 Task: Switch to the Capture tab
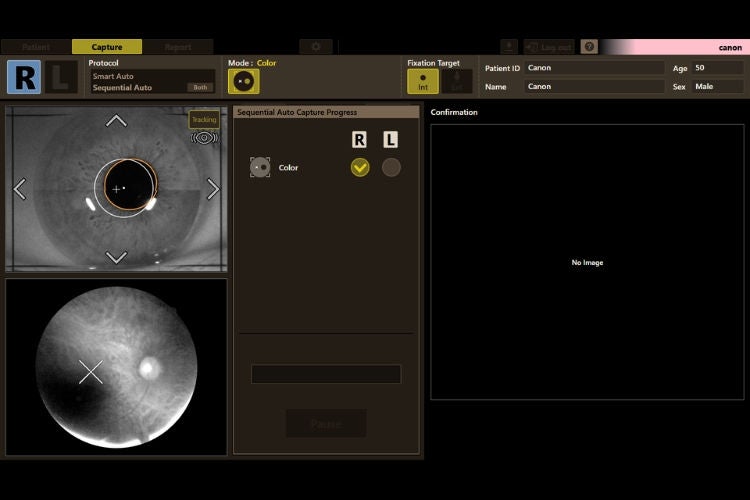pyautogui.click(x=107, y=47)
